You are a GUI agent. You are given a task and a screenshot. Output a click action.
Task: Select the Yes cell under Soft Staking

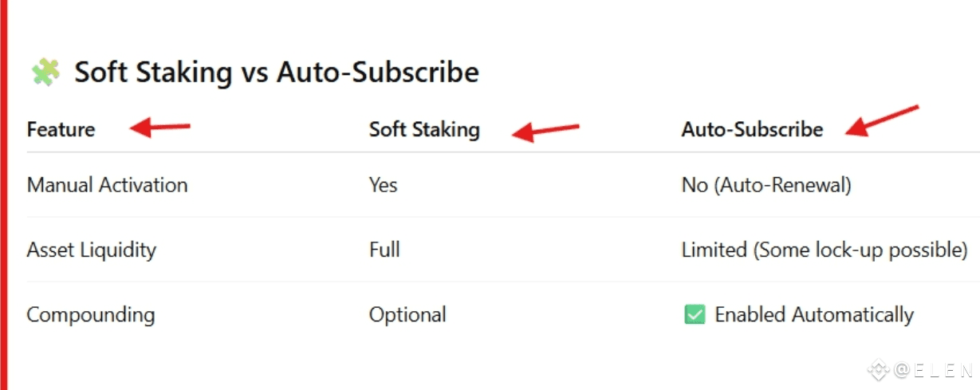point(384,185)
